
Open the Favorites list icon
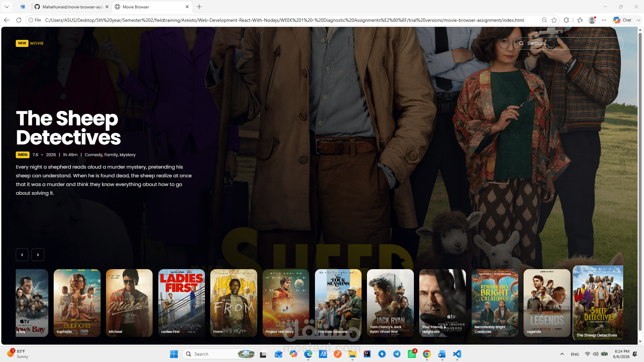[x=580, y=20]
